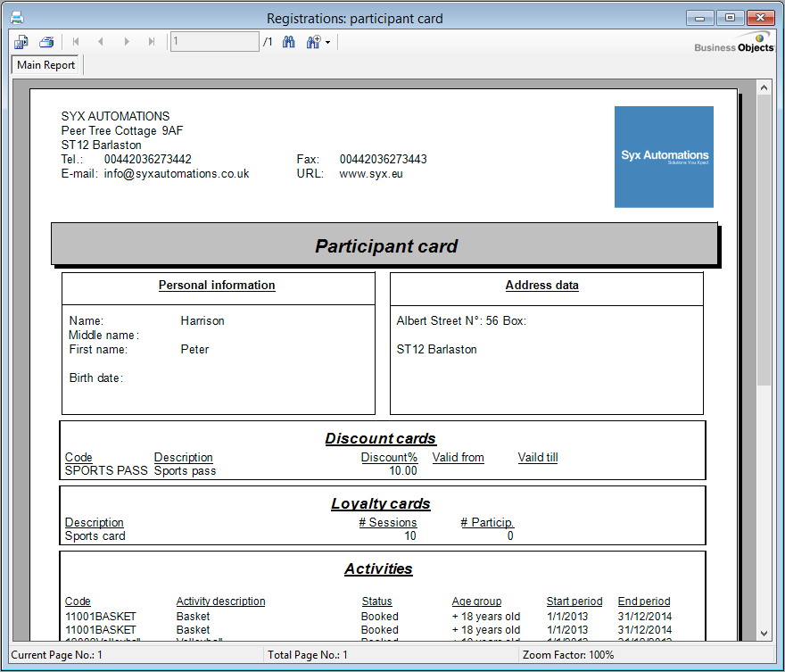This screenshot has height=672, width=785.
Task: Open Find Text binoculars tool
Action: pyautogui.click(x=289, y=42)
